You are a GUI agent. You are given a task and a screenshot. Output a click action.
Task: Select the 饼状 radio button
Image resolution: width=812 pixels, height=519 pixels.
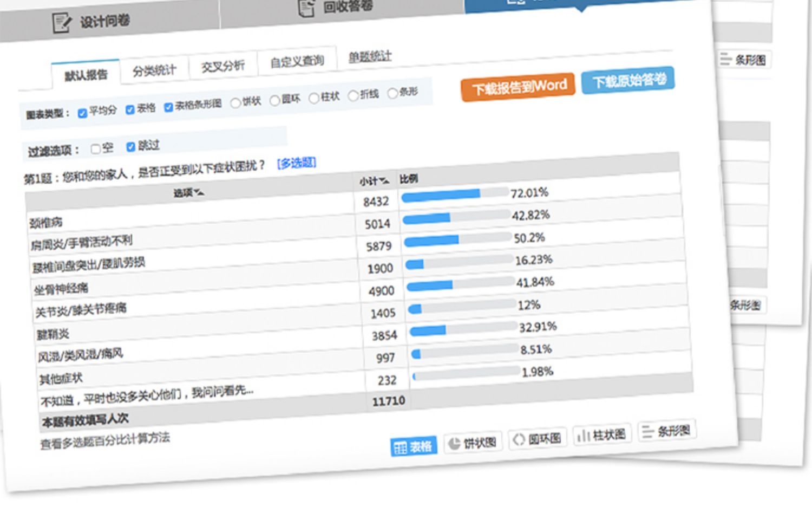pos(235,103)
